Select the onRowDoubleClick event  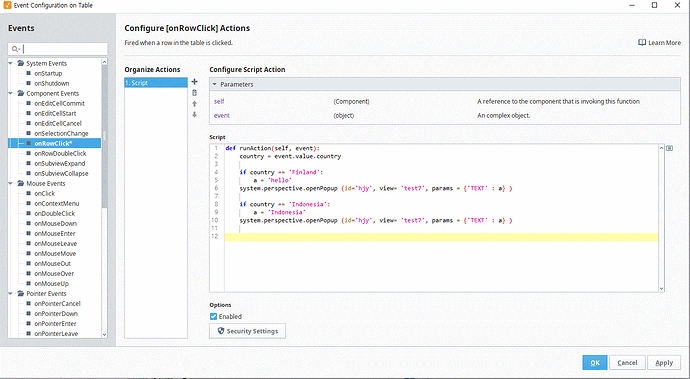[x=60, y=154]
